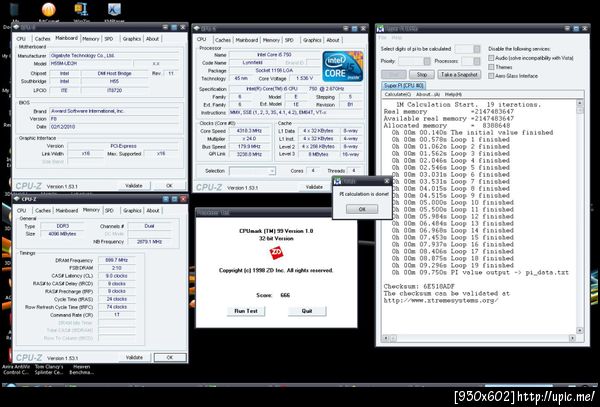
Task: Open the Processors dropdown in Super PI
Action: tap(477, 61)
